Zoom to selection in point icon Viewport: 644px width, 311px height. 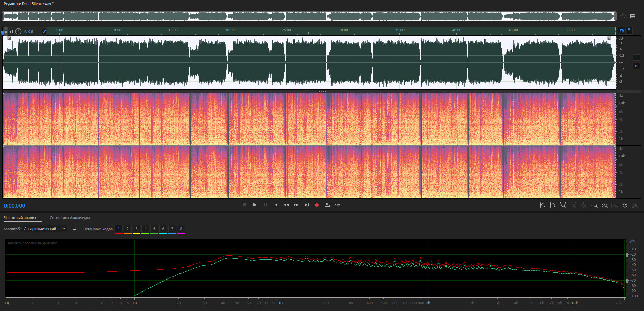click(594, 205)
